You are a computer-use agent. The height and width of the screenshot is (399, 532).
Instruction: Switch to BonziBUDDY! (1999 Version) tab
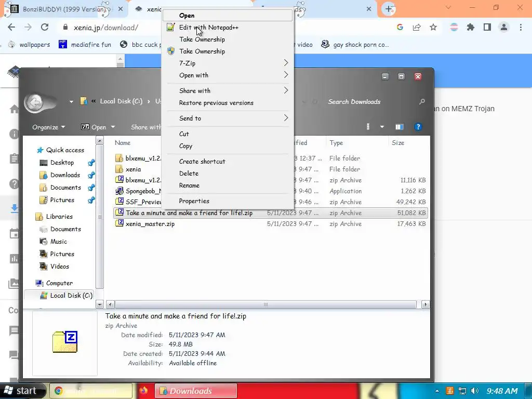tap(64, 9)
